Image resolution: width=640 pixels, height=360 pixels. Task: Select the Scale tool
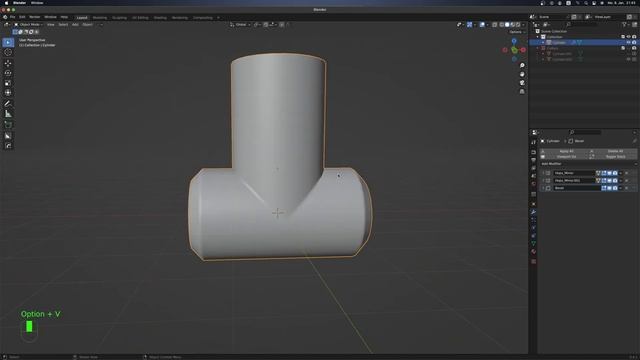click(8, 83)
